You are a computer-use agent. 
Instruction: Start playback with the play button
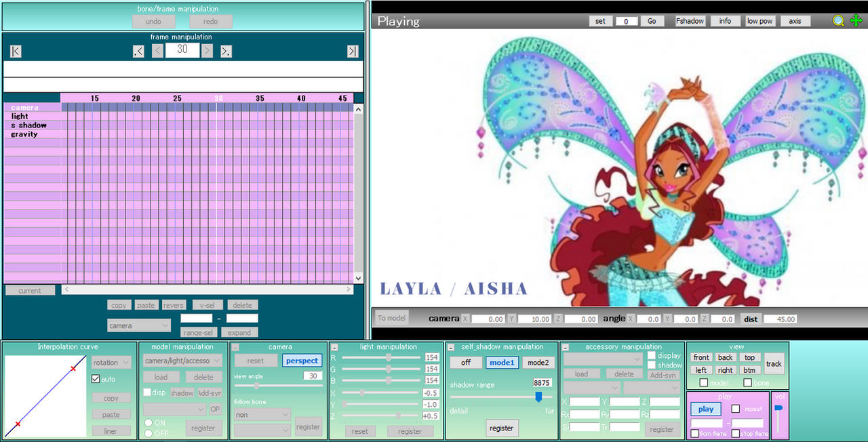click(706, 409)
